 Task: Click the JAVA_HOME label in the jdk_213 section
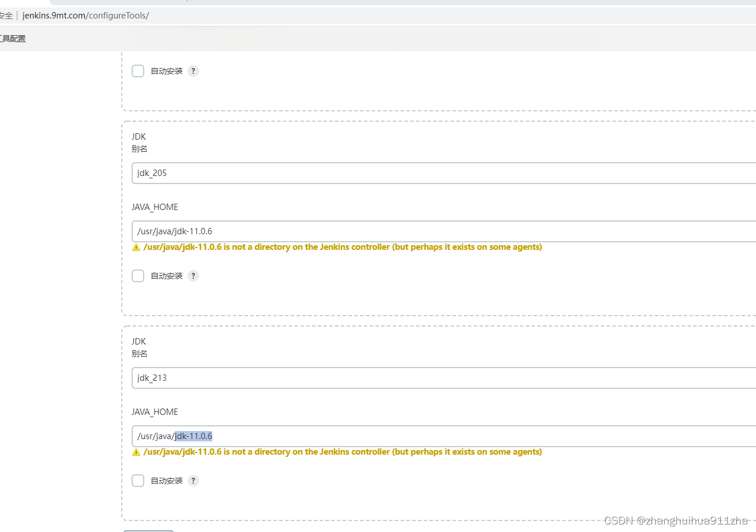(155, 411)
